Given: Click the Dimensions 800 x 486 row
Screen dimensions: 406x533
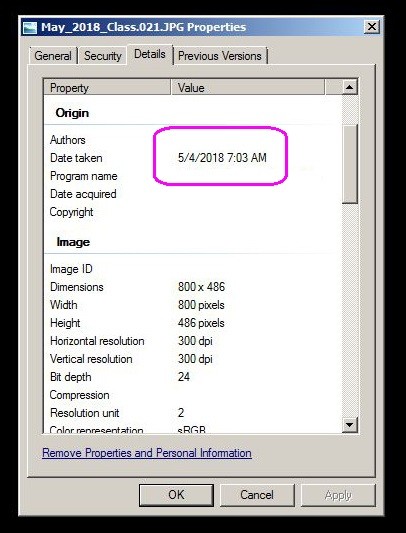Looking at the screenshot, I should point(193,287).
